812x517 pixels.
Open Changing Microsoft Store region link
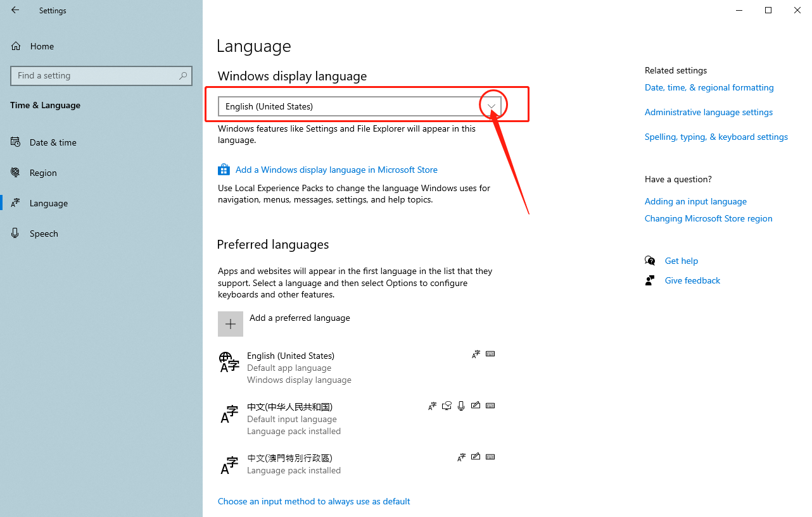tap(709, 218)
